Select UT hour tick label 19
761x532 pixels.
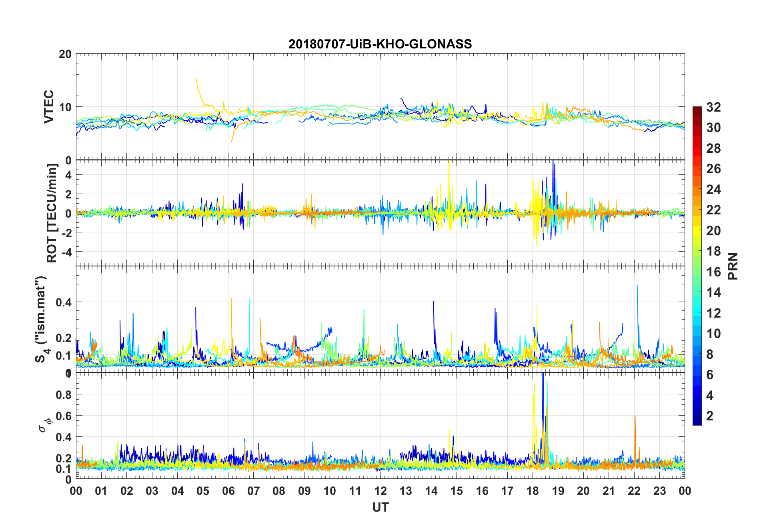pos(558,491)
